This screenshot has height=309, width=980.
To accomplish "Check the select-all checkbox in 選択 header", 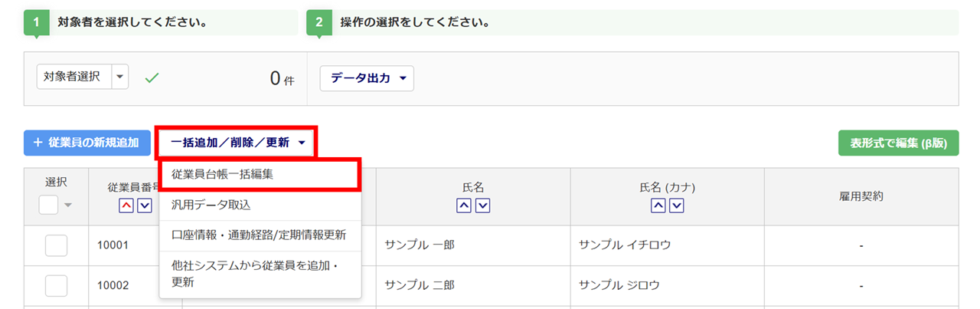I will [48, 205].
